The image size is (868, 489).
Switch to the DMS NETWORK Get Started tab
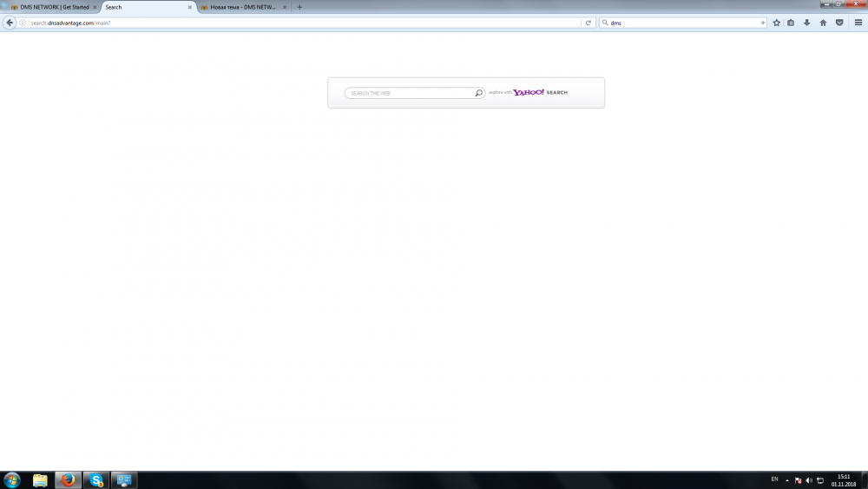click(x=54, y=7)
